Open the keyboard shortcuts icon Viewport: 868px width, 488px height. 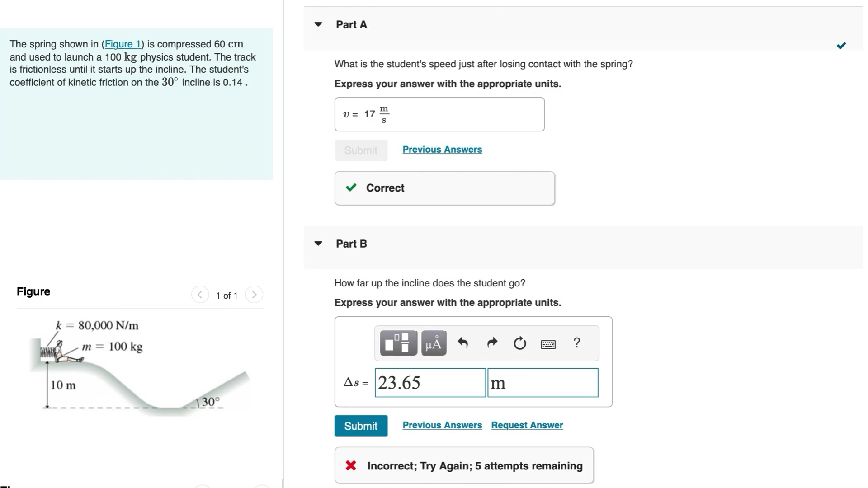tap(548, 343)
